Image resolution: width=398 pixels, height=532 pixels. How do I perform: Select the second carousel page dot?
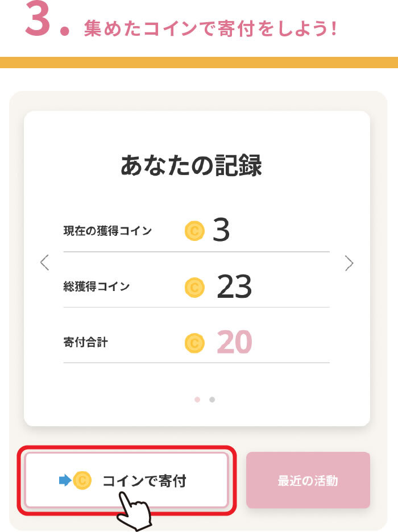(212, 400)
